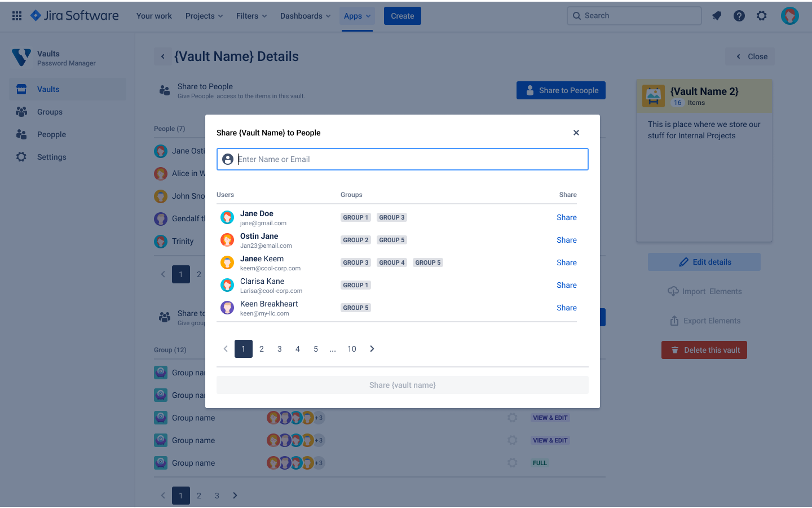Open the user profile avatar in the top bar
This screenshot has width=812, height=508.
click(790, 16)
